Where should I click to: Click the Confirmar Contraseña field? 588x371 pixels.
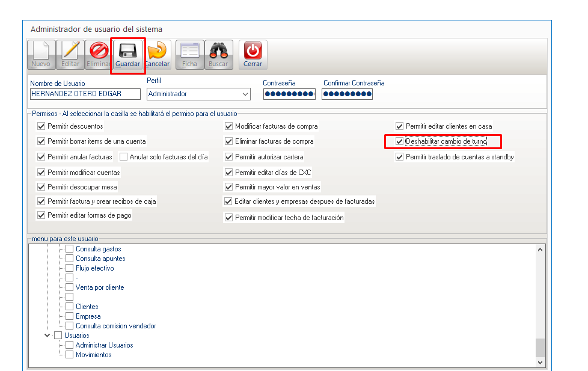click(347, 94)
